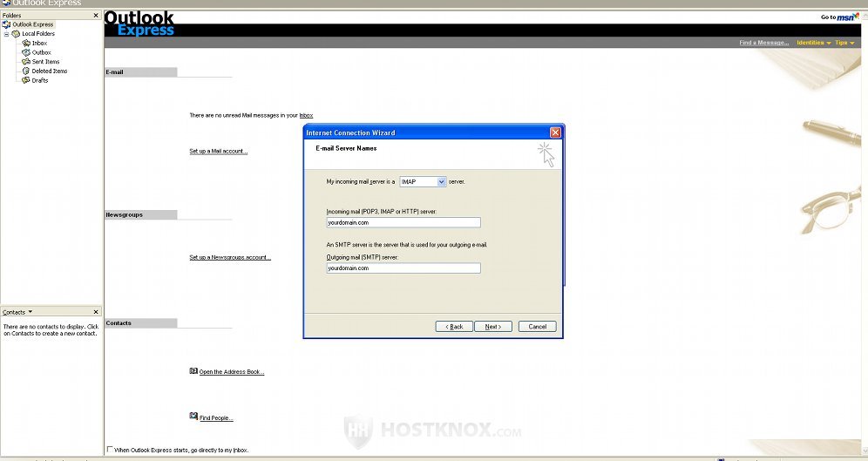This screenshot has width=868, height=461.
Task: Collapse the Local Folders tree node
Action: [x=7, y=34]
